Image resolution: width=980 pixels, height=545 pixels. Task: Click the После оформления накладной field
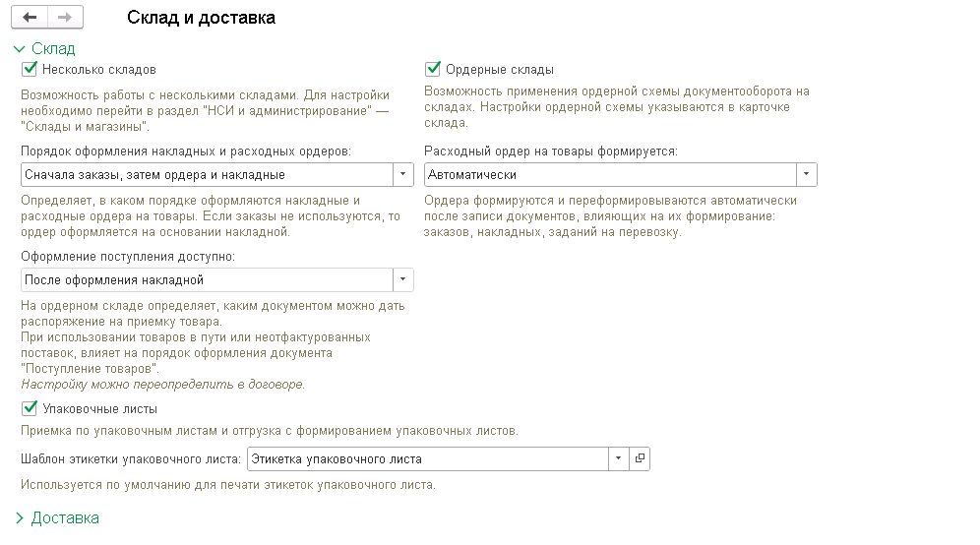click(x=206, y=280)
